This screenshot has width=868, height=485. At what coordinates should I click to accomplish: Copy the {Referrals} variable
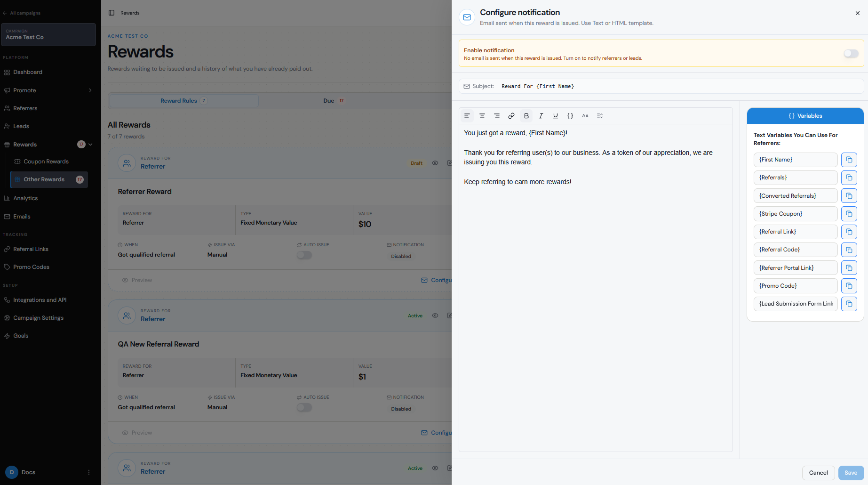pos(849,178)
